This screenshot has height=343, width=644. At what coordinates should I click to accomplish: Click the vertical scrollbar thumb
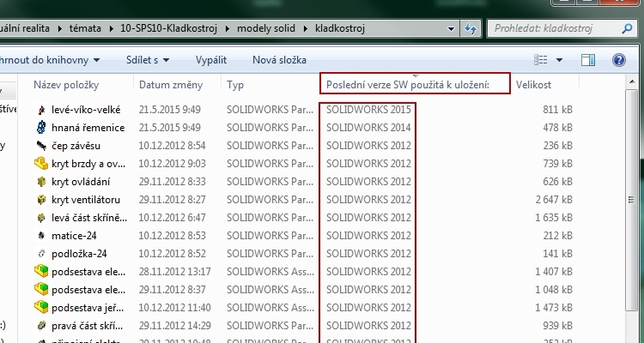[x=632, y=200]
